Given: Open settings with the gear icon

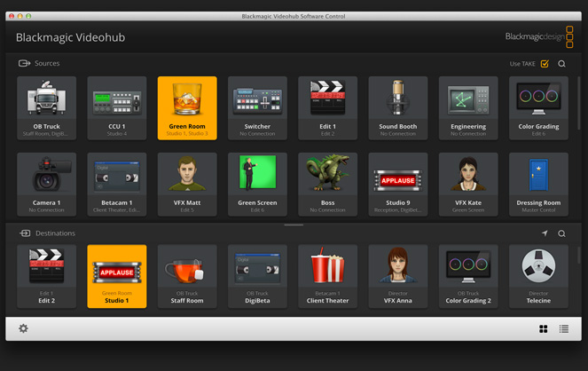Looking at the screenshot, I should pyautogui.click(x=23, y=328).
